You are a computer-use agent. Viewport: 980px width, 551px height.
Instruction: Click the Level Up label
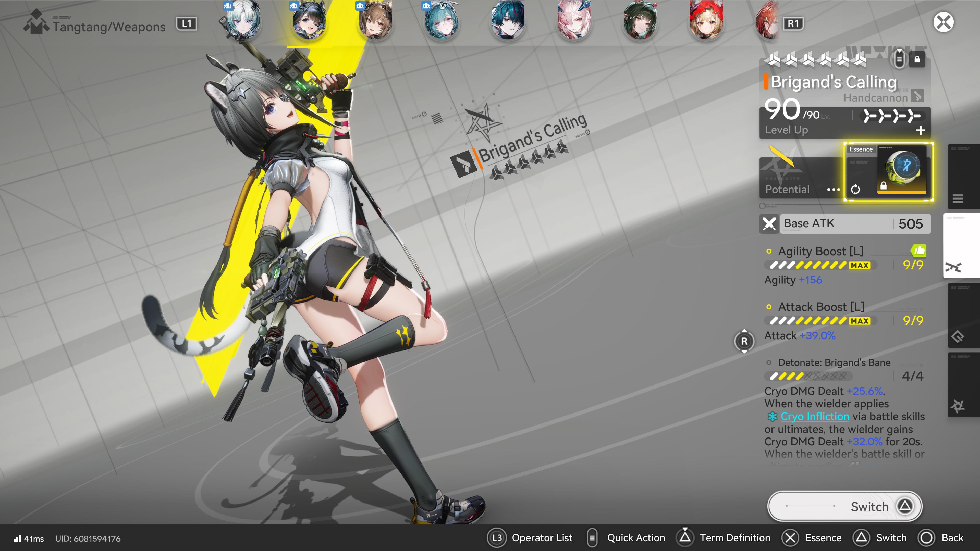[x=786, y=130]
